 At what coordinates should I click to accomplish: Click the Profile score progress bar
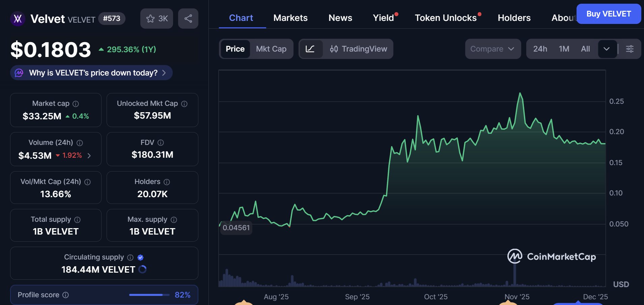click(x=149, y=295)
